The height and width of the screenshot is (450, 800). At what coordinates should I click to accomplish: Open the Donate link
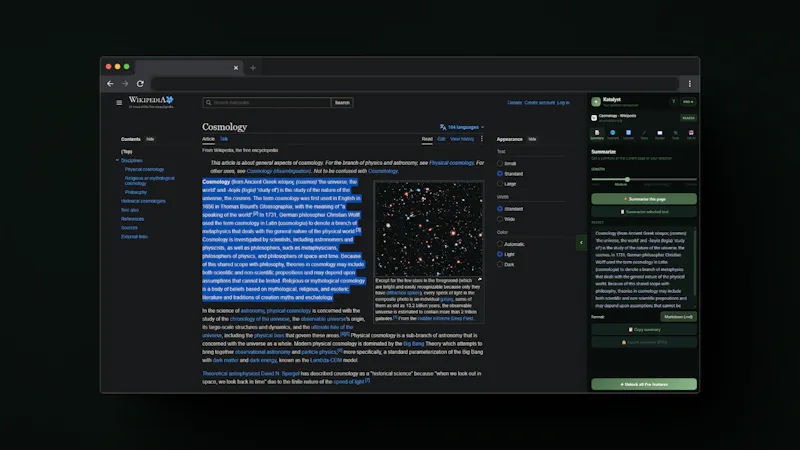click(x=514, y=103)
